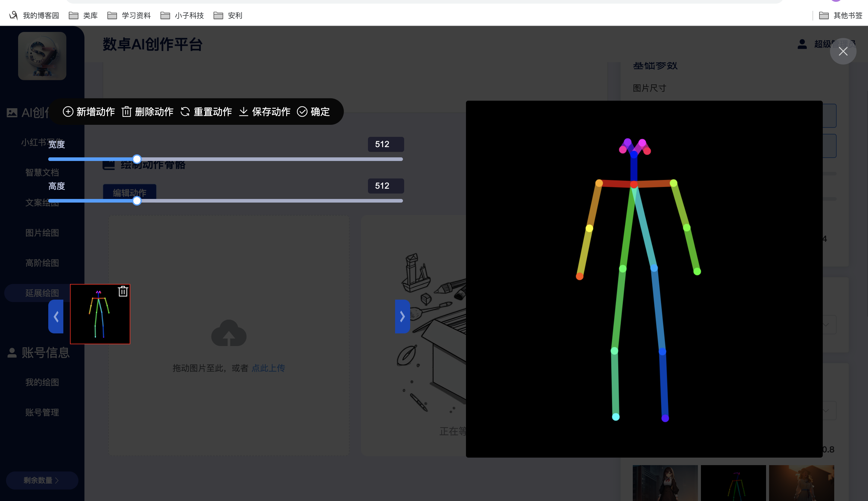Click the 账号信息 section header
The height and width of the screenshot is (501, 868).
[39, 353]
